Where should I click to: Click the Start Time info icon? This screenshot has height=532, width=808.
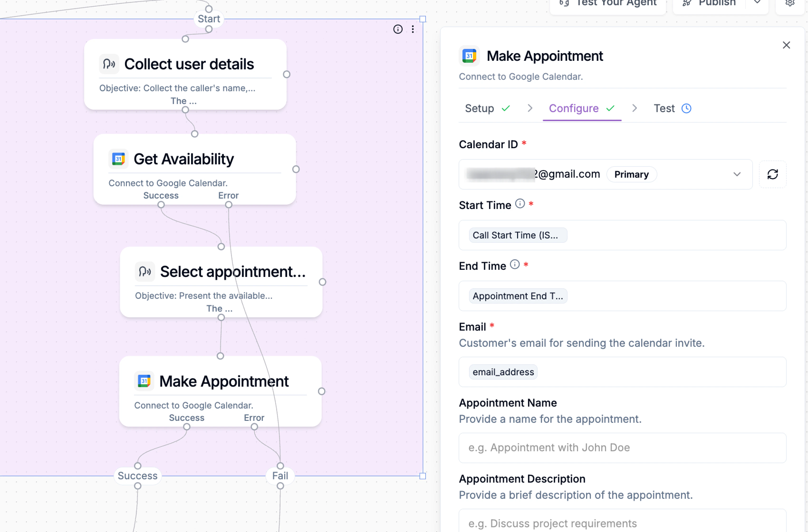pyautogui.click(x=520, y=204)
